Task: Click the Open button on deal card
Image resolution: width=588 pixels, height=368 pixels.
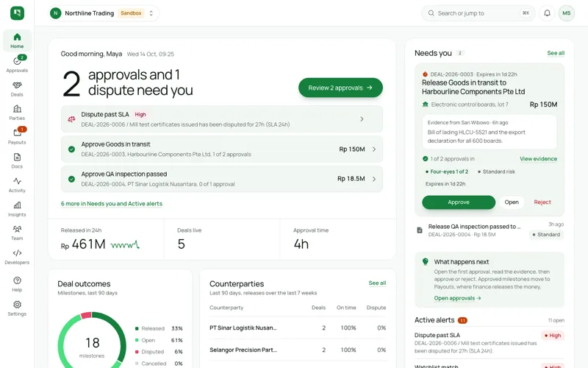Action: (512, 202)
